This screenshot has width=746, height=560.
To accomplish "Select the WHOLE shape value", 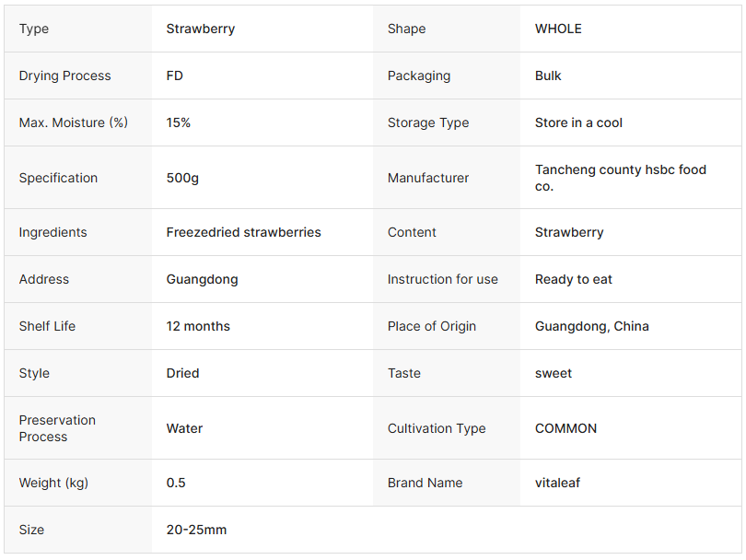I will tap(558, 29).
